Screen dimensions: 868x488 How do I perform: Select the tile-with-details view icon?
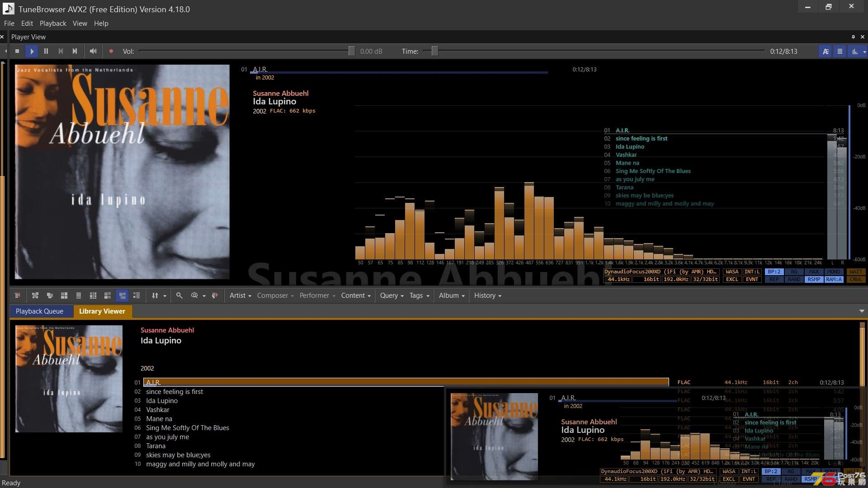108,296
